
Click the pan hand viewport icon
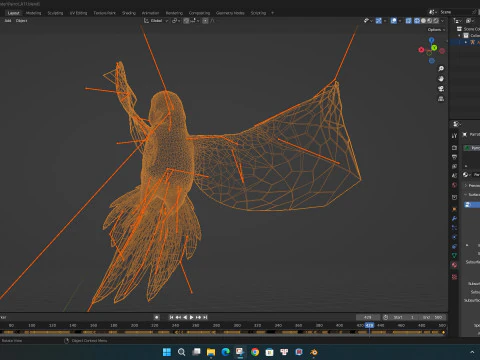tap(441, 79)
